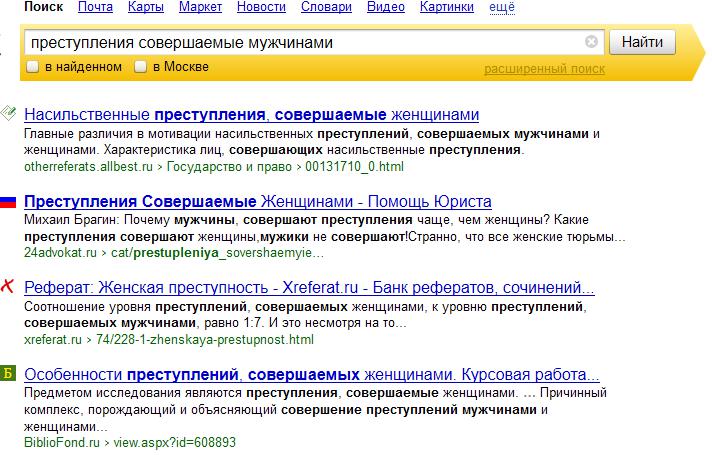The width and height of the screenshot is (712, 455).
Task: Click snippet text 'Предметом исследования являются'
Action: point(132,393)
